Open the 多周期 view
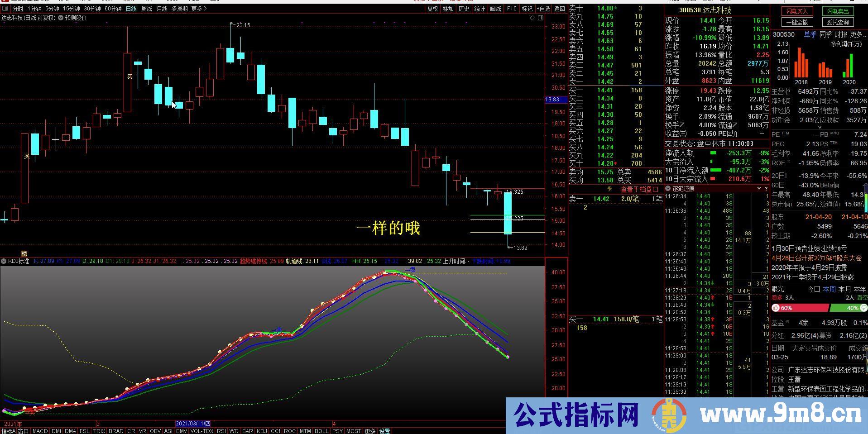Viewport: 868px width, 434px height. click(x=179, y=9)
